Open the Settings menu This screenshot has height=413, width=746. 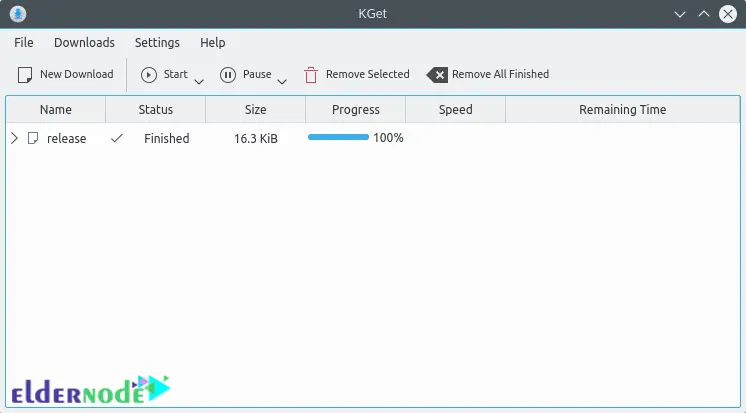click(157, 43)
